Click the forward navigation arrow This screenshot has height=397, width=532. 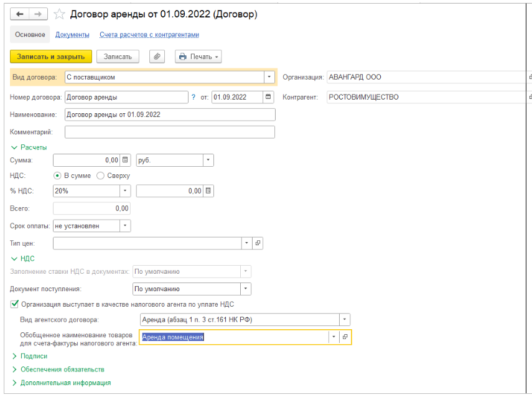click(37, 14)
